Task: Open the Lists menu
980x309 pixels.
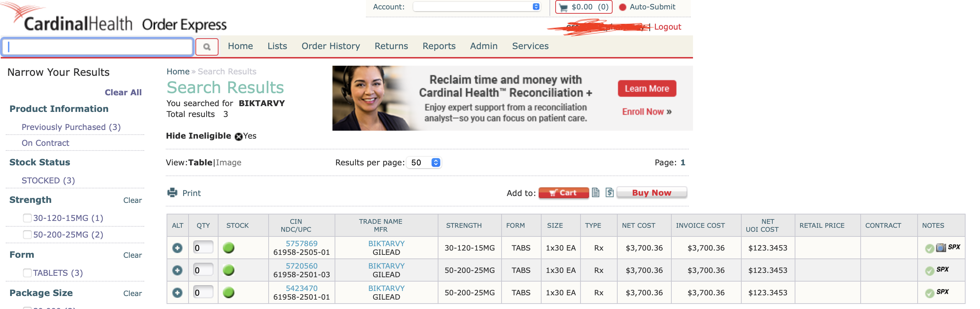Action: click(277, 46)
